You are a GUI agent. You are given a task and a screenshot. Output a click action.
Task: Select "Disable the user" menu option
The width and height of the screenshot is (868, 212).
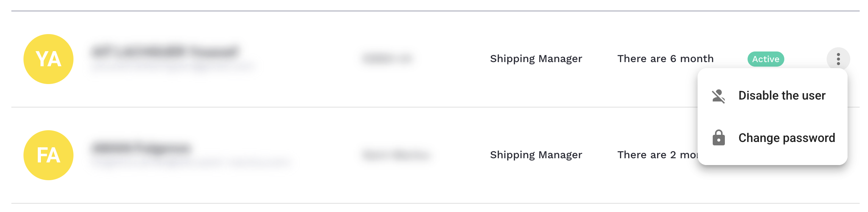coord(782,95)
